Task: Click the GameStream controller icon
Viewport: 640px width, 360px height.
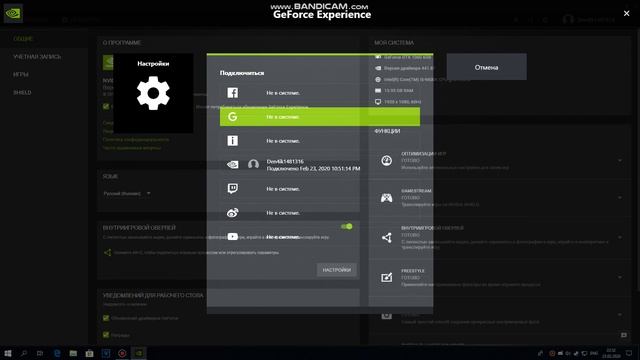Action: [x=387, y=198]
